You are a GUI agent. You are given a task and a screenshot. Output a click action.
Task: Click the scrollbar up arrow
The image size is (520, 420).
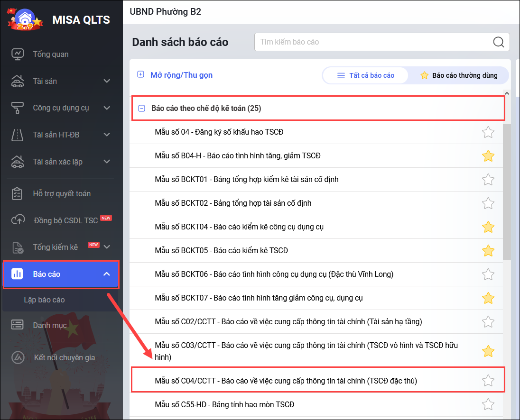[507, 93]
